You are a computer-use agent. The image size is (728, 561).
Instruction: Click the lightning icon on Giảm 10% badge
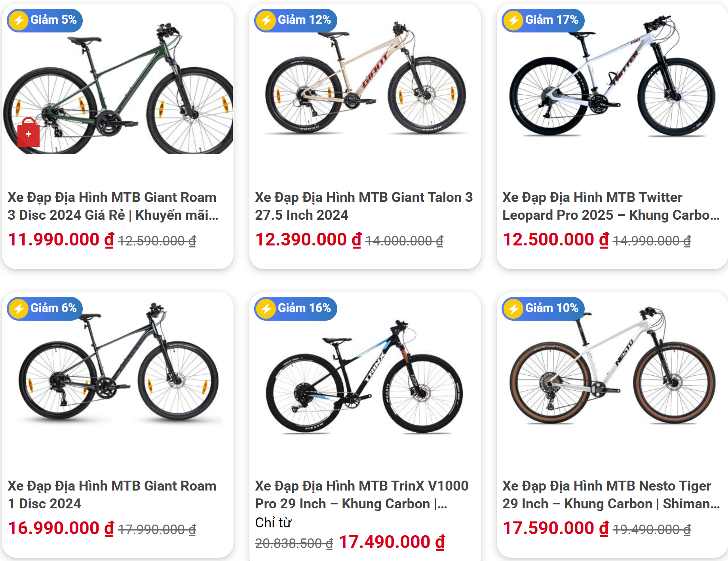click(513, 308)
